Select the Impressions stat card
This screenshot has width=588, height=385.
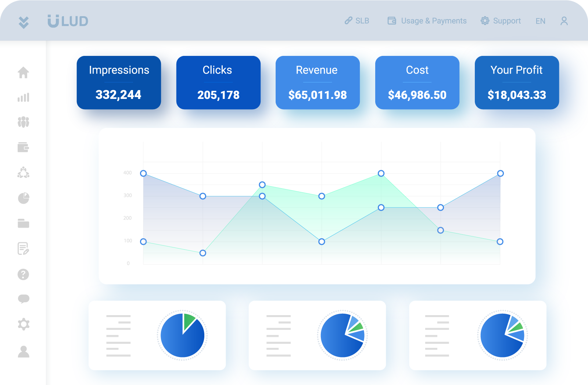[119, 82]
